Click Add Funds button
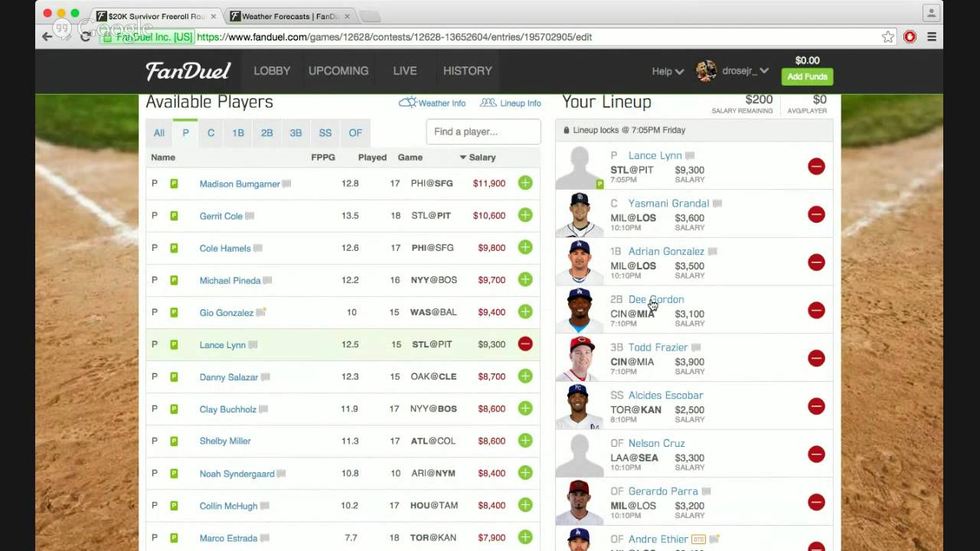The image size is (980, 551). click(x=807, y=77)
